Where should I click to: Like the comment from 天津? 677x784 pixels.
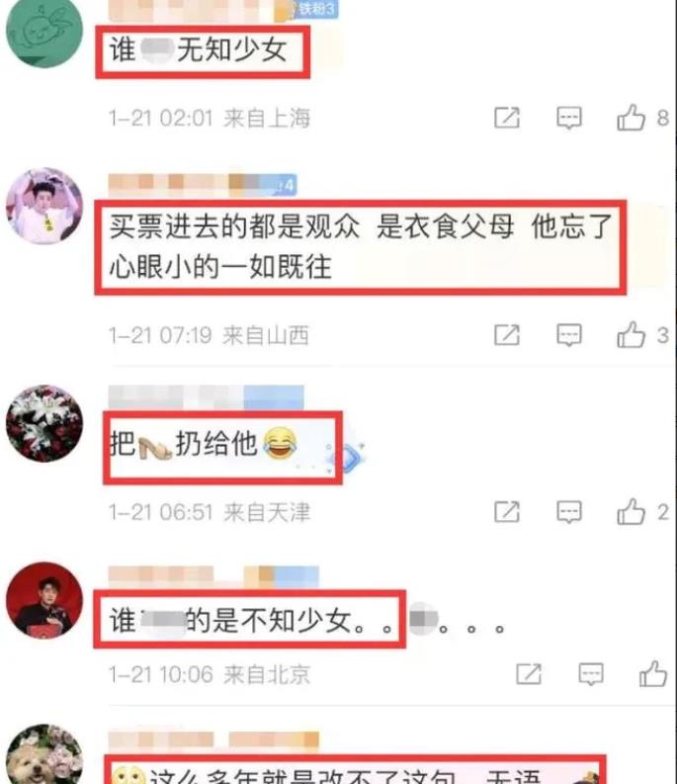pos(631,511)
